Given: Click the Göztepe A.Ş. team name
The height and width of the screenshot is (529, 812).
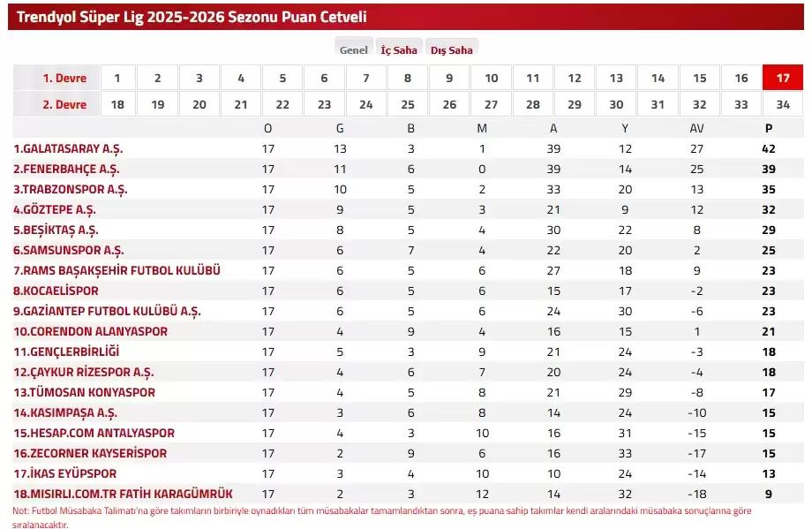Looking at the screenshot, I should pyautogui.click(x=55, y=209).
